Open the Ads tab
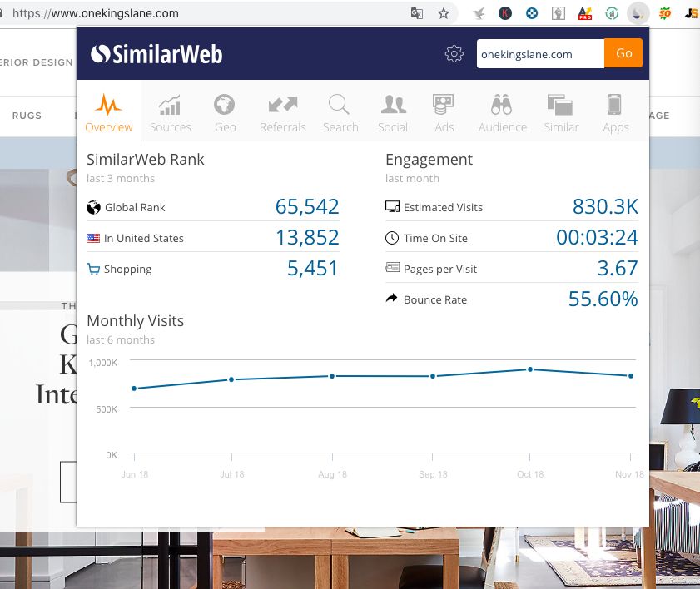700x589 pixels. click(x=444, y=114)
